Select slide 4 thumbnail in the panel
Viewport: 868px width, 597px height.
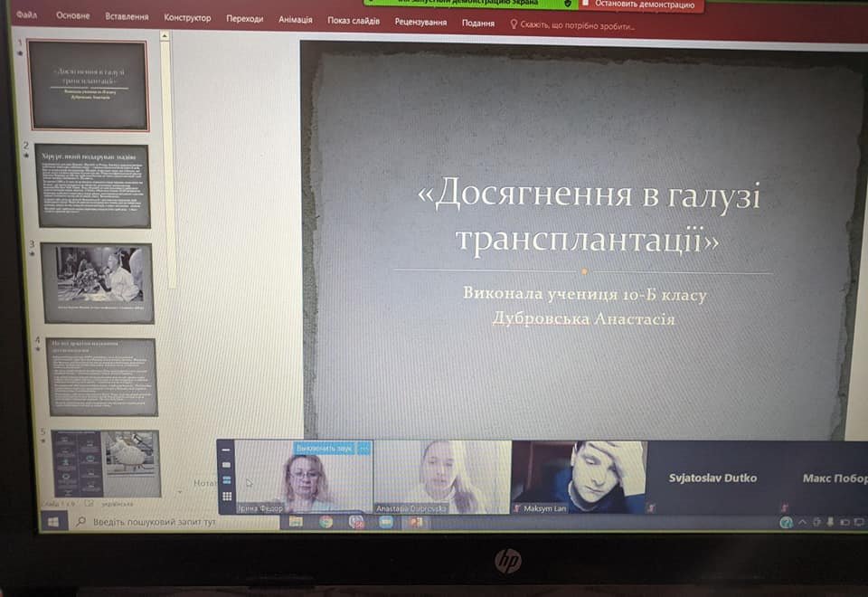point(102,377)
